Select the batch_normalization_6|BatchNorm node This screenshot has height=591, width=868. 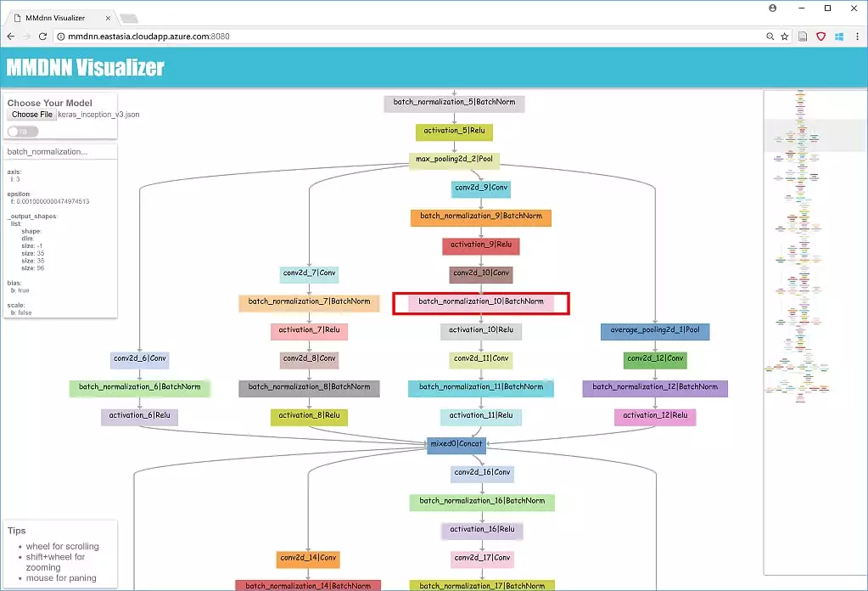(139, 388)
